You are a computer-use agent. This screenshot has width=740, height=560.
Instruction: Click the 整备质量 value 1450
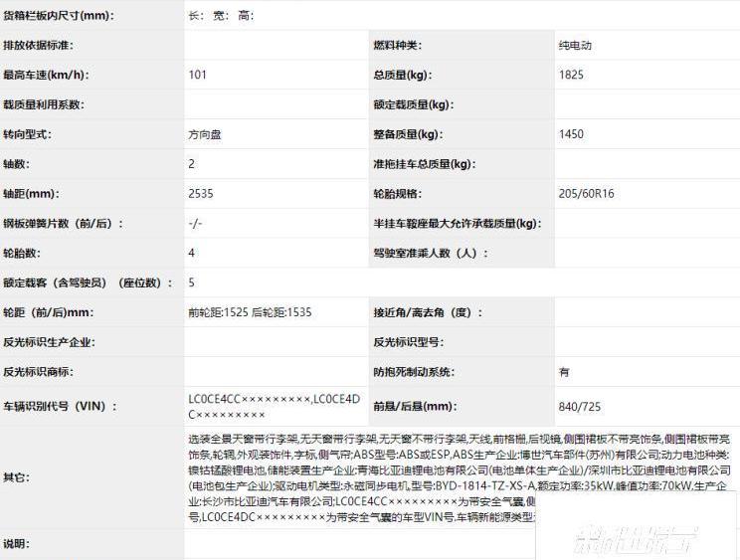[x=571, y=134]
